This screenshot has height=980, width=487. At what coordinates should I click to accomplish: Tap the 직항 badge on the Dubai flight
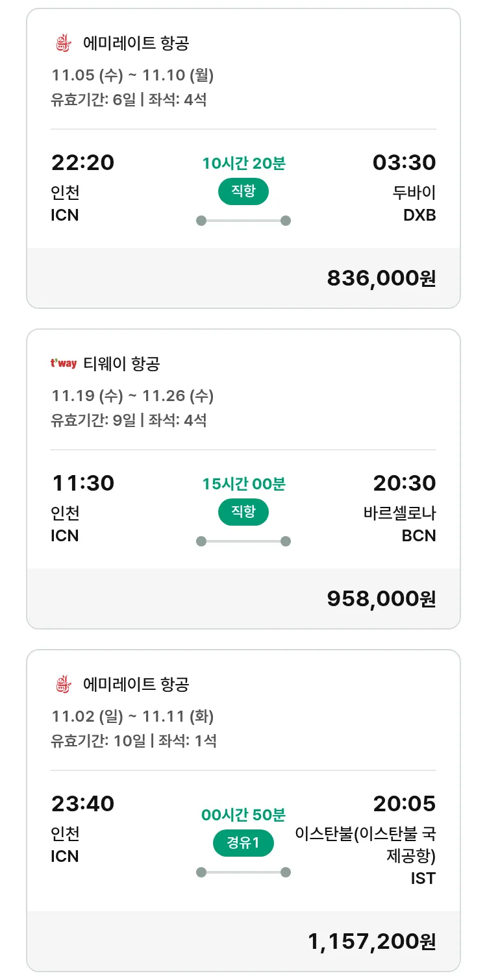click(243, 191)
